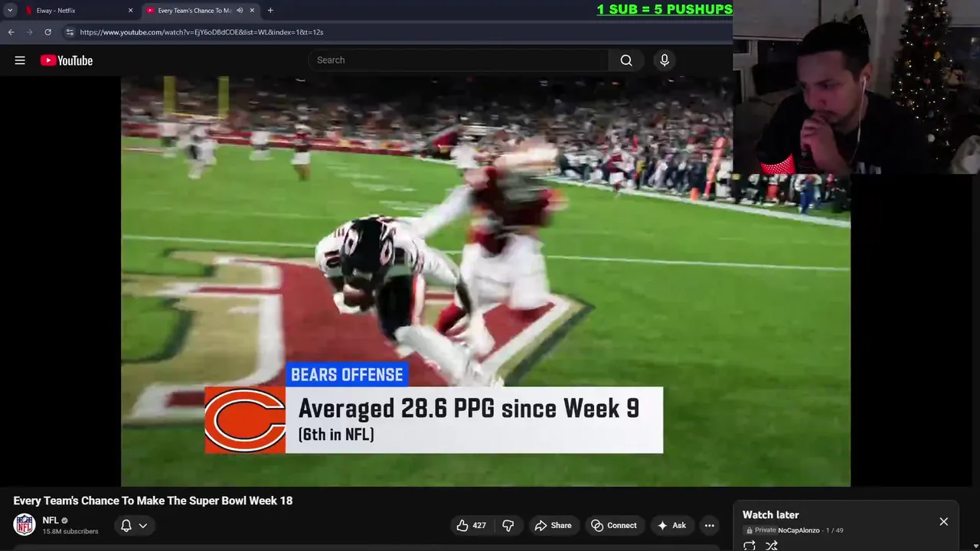Open the YouTube hamburger guide menu

click(x=20, y=60)
